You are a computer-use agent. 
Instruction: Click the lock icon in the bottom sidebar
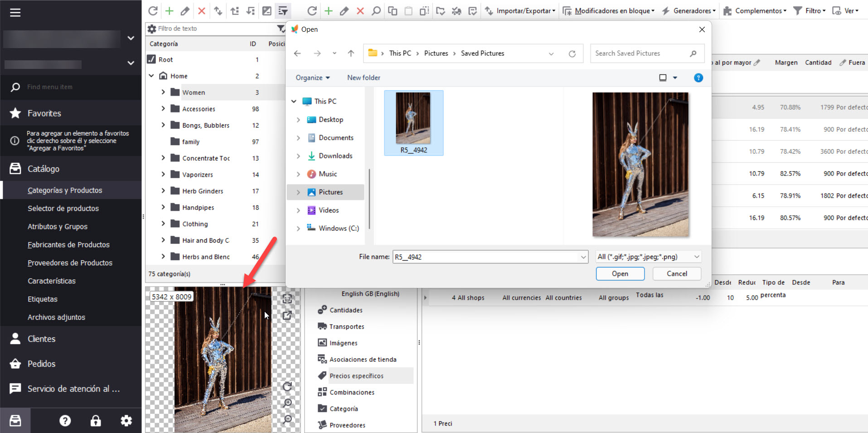(x=96, y=421)
